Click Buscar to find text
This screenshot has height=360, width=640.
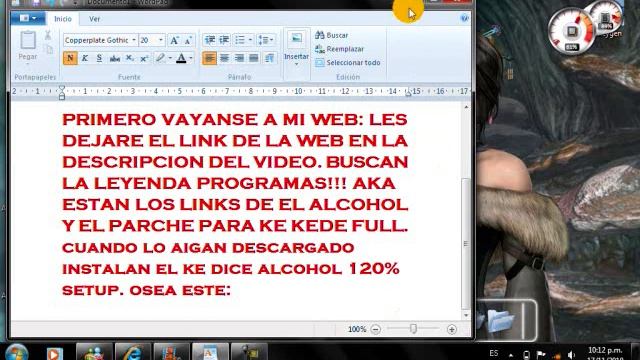point(332,35)
